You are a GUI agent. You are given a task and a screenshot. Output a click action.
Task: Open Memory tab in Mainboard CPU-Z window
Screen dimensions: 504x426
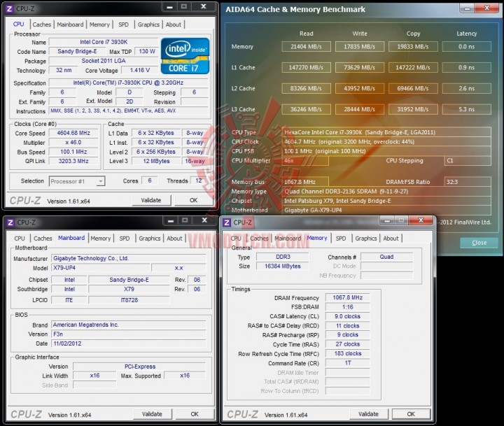pos(101,239)
